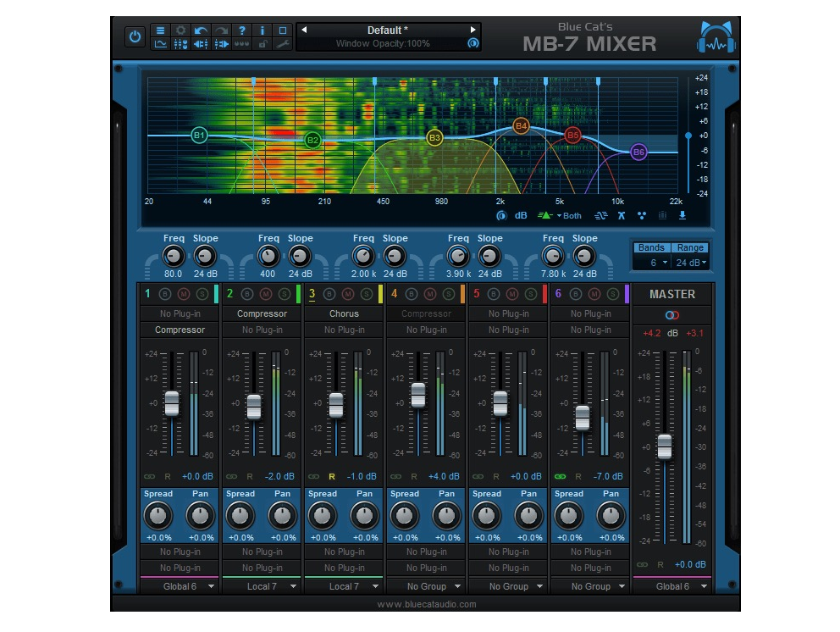The width and height of the screenshot is (840, 632).
Task: Open band 3 Local 7 group dropdown
Action: [344, 586]
